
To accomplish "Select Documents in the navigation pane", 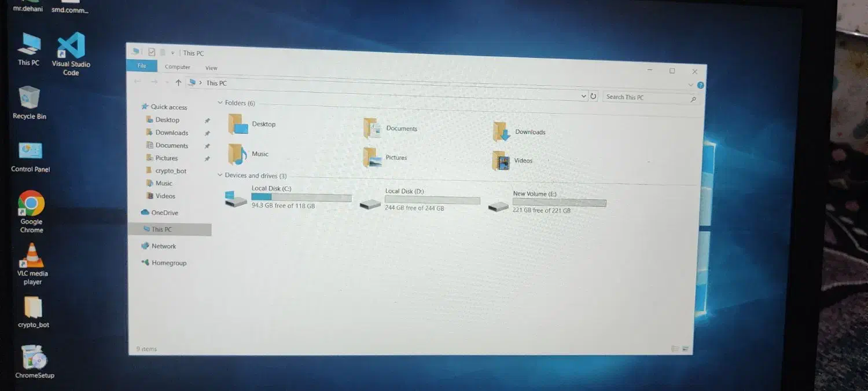I will coord(167,145).
